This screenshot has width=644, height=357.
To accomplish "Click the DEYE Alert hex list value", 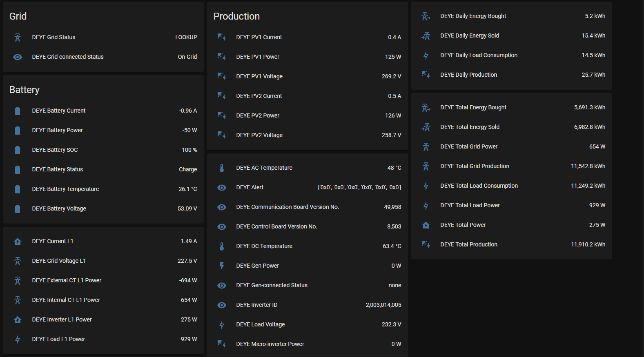I will click(360, 188).
